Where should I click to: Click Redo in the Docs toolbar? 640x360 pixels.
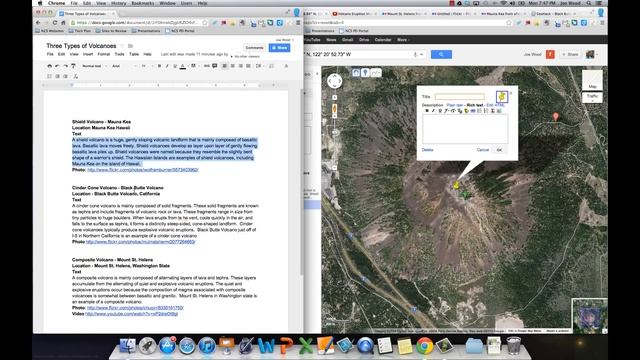tap(65, 66)
